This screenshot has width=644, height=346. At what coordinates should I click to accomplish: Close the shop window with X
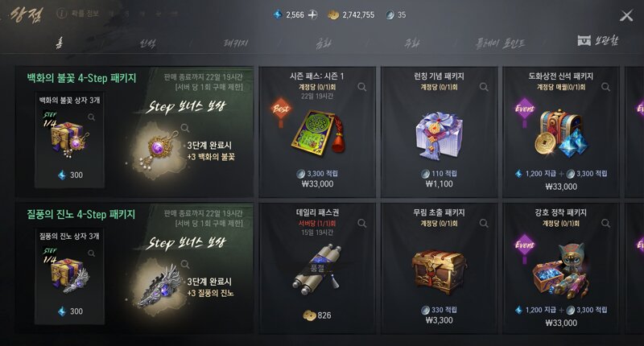pos(626,16)
